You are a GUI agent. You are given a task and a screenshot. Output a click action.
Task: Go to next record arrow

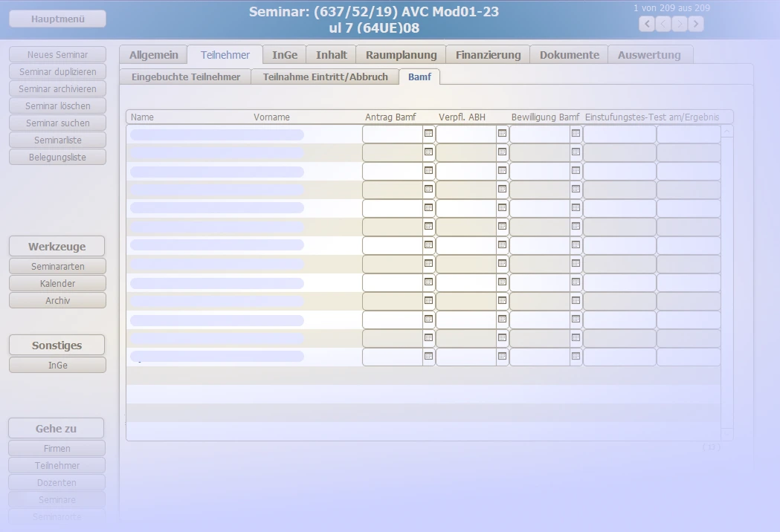pyautogui.click(x=680, y=24)
